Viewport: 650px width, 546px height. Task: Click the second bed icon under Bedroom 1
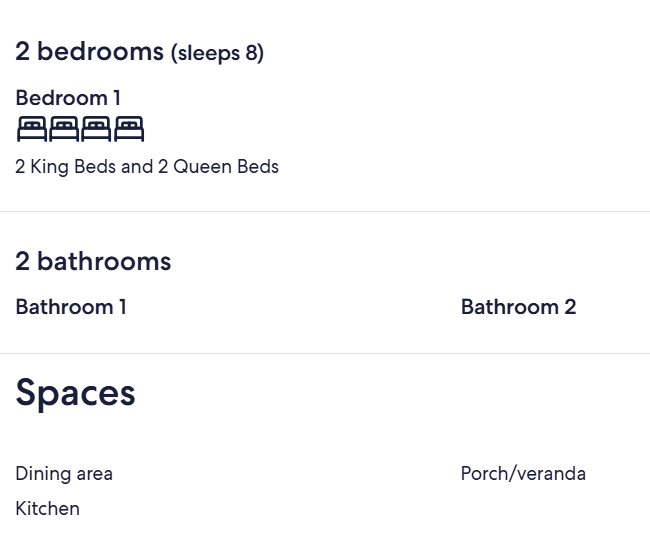[x=64, y=129]
